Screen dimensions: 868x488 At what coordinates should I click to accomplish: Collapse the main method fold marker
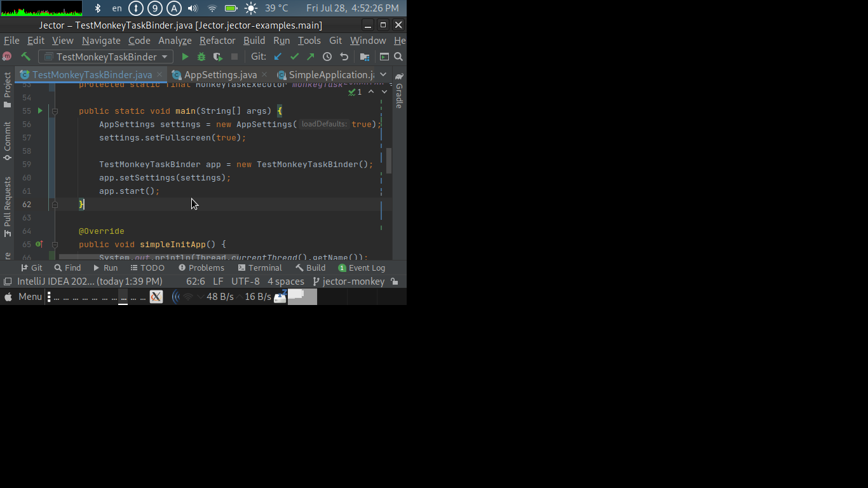pyautogui.click(x=55, y=111)
